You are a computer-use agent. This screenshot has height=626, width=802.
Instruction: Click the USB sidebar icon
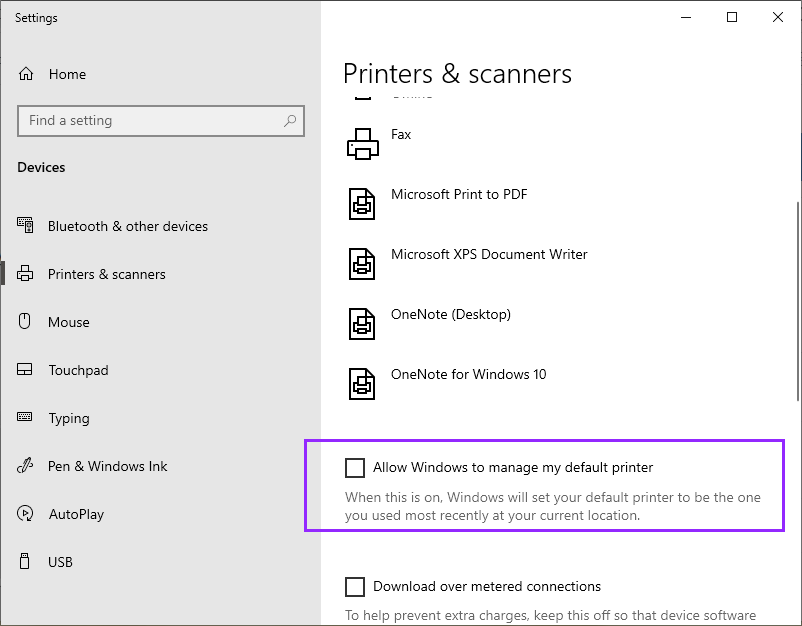(x=25, y=561)
